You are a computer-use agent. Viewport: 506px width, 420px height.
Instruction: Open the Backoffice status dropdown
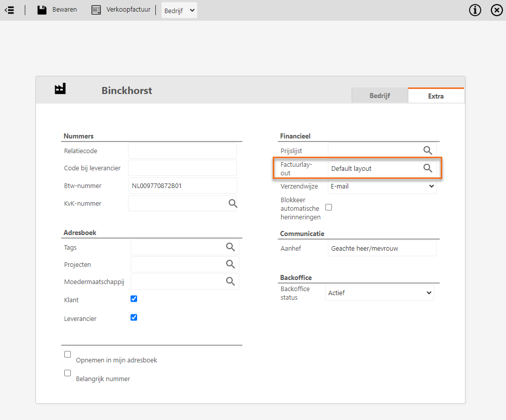tap(379, 293)
